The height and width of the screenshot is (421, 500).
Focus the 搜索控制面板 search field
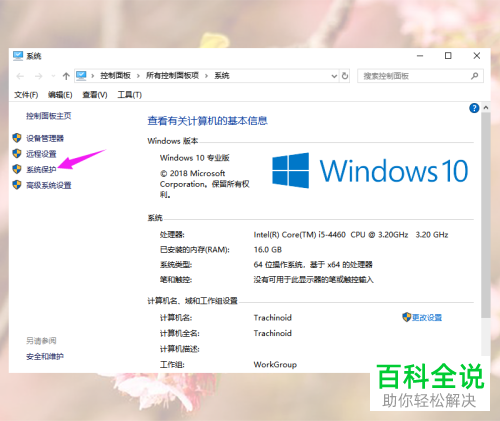pos(420,76)
